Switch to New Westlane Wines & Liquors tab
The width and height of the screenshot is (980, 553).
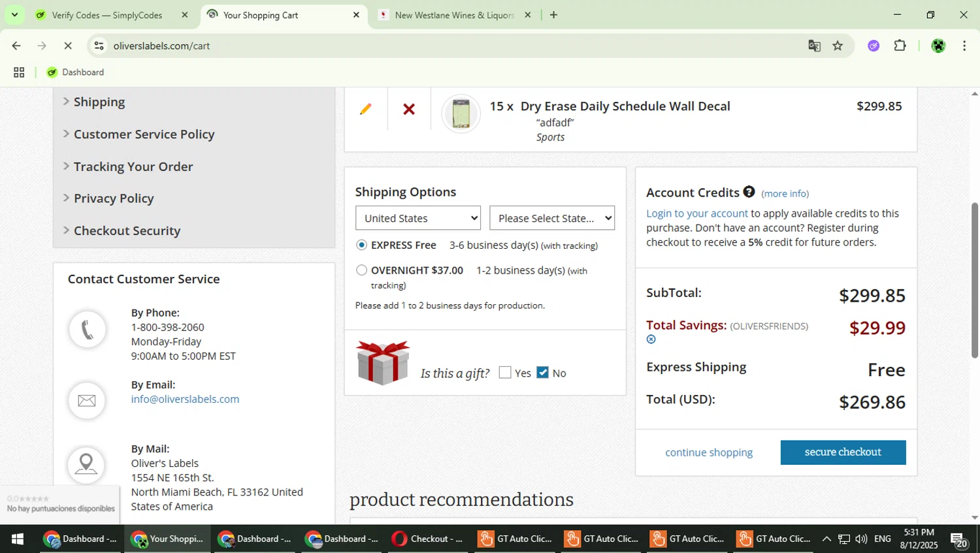coord(454,15)
